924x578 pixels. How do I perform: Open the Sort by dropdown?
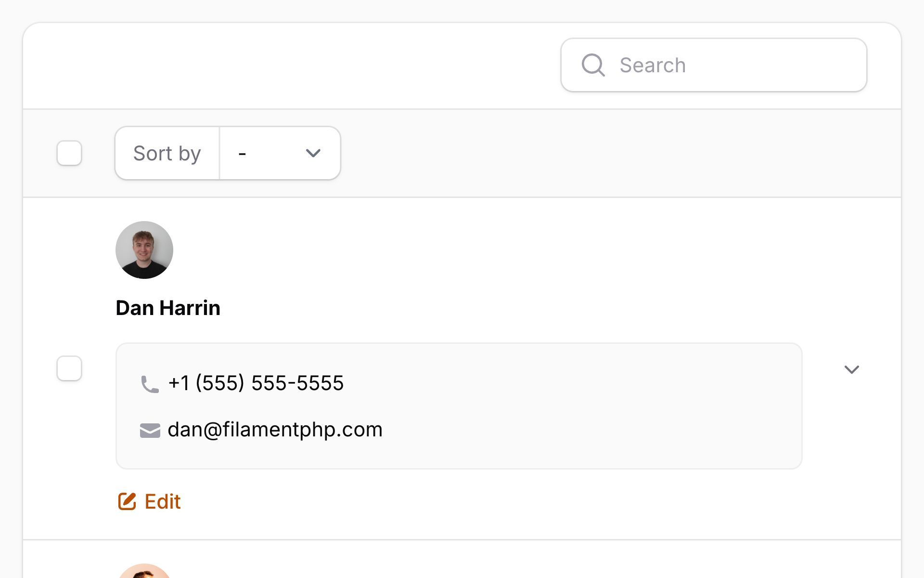pos(280,153)
